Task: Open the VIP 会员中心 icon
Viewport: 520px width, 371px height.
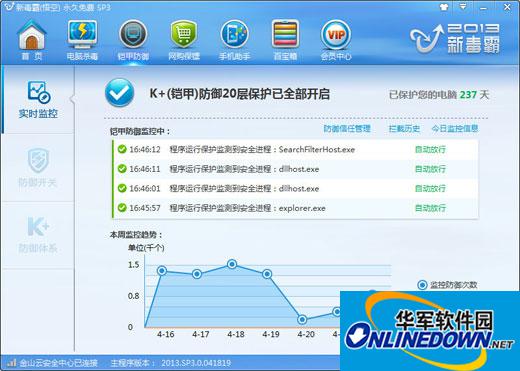Action: point(336,39)
